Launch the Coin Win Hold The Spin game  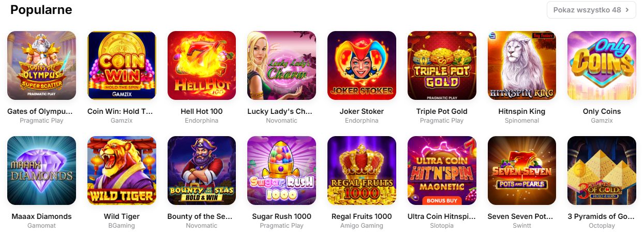(x=122, y=65)
